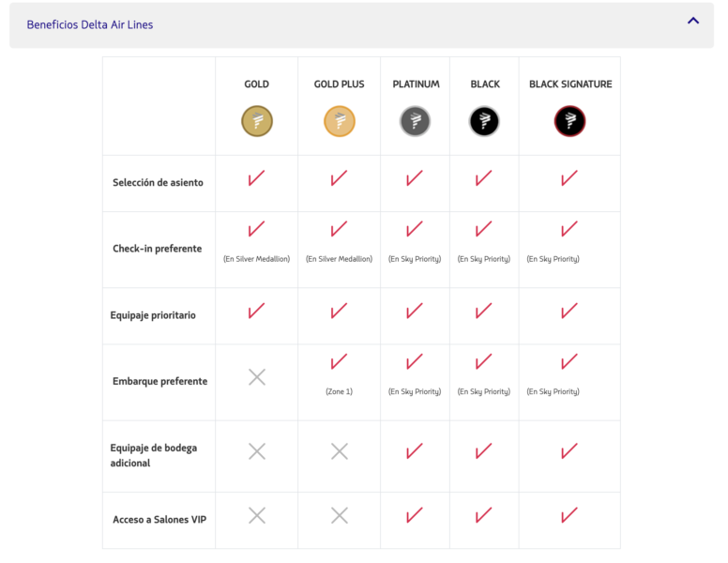
Task: Select the Gold Plus tier badge icon
Action: point(340,121)
